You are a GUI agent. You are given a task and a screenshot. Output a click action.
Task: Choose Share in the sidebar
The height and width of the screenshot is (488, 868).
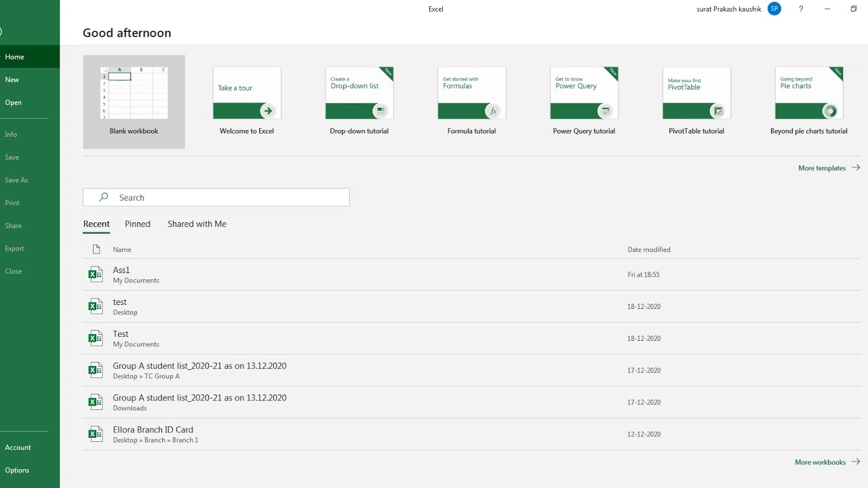[30, 226]
